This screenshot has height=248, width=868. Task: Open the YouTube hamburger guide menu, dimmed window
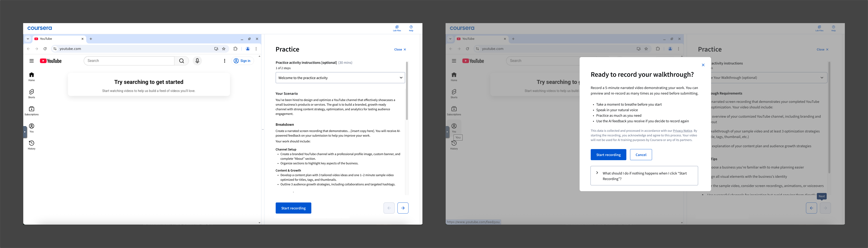(x=454, y=61)
